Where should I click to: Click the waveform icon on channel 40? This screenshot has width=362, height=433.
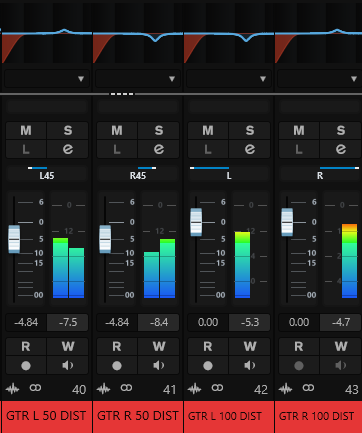12,388
